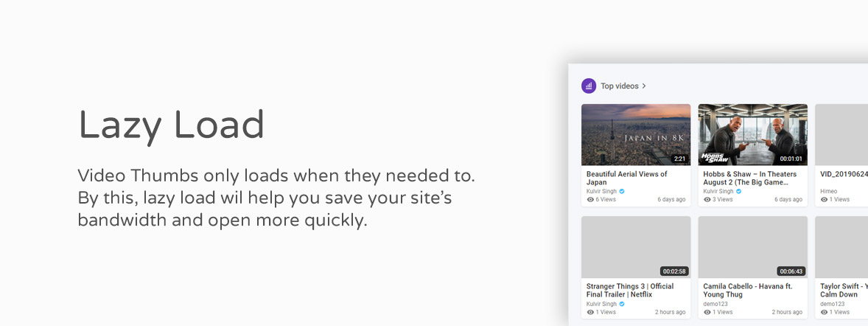Click the eye icon next to 3 Views
Screen dimensions: 868x326
coord(707,200)
